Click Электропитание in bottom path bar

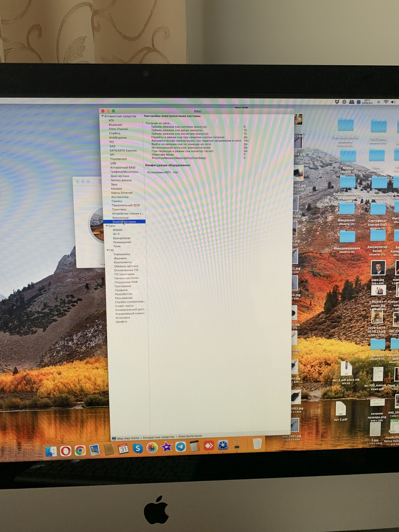click(x=190, y=436)
